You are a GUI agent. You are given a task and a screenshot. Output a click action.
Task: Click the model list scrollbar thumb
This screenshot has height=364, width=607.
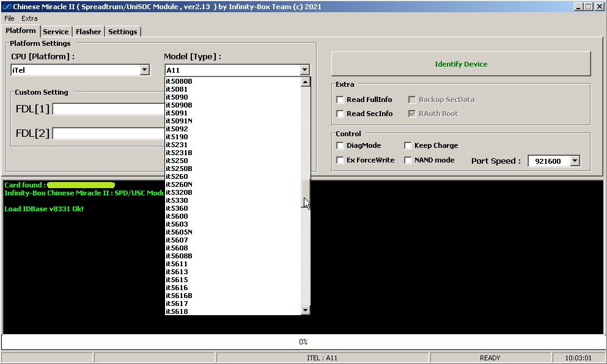[306, 193]
